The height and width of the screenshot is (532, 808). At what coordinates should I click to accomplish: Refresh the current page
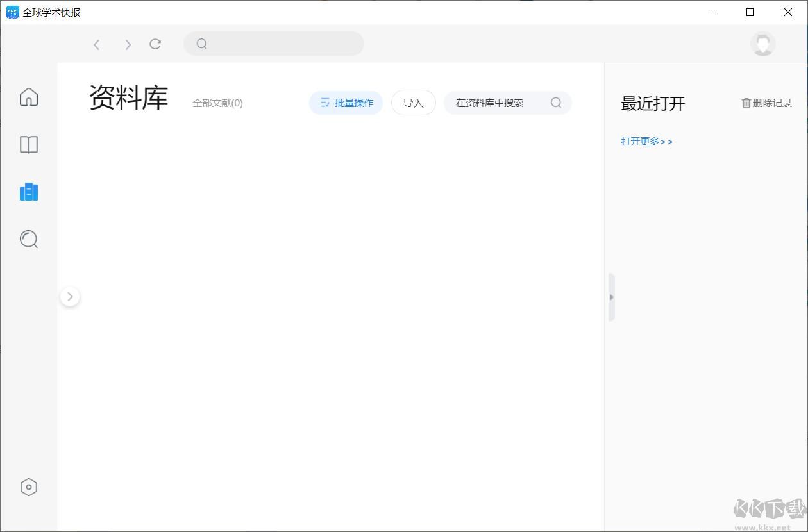[155, 44]
